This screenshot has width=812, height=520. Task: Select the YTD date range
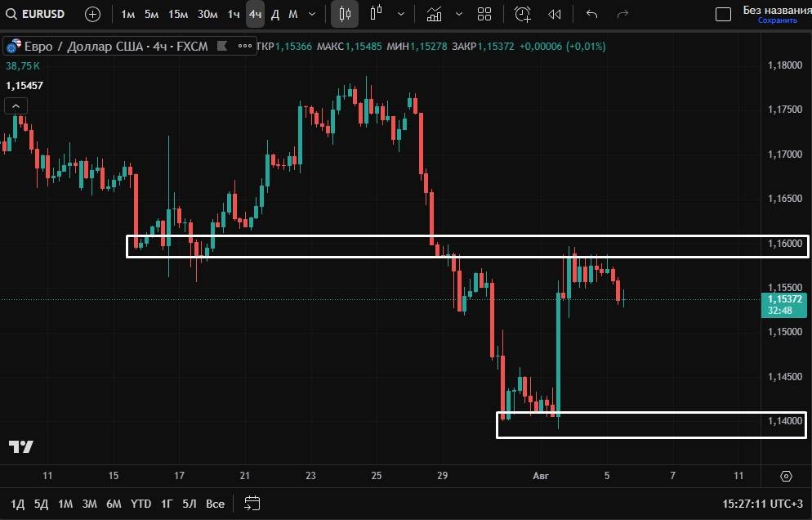point(141,504)
